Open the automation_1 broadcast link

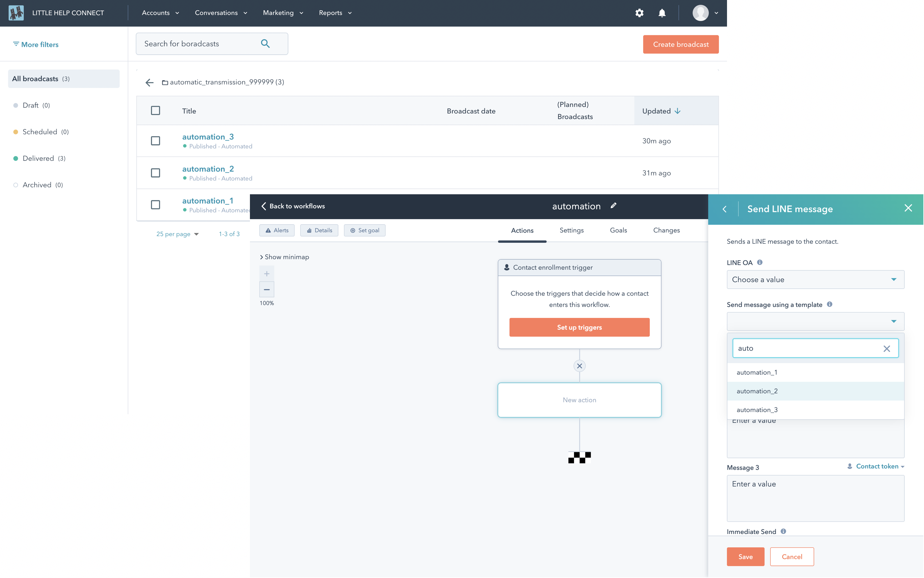click(208, 201)
